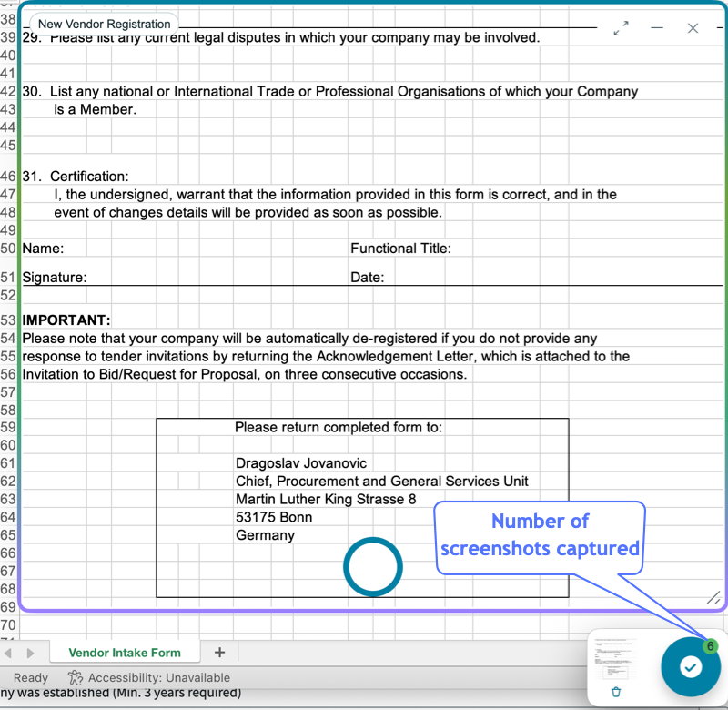Open Accessibility: Unavailable status indicator
This screenshot has width=728, height=710.
[x=148, y=677]
